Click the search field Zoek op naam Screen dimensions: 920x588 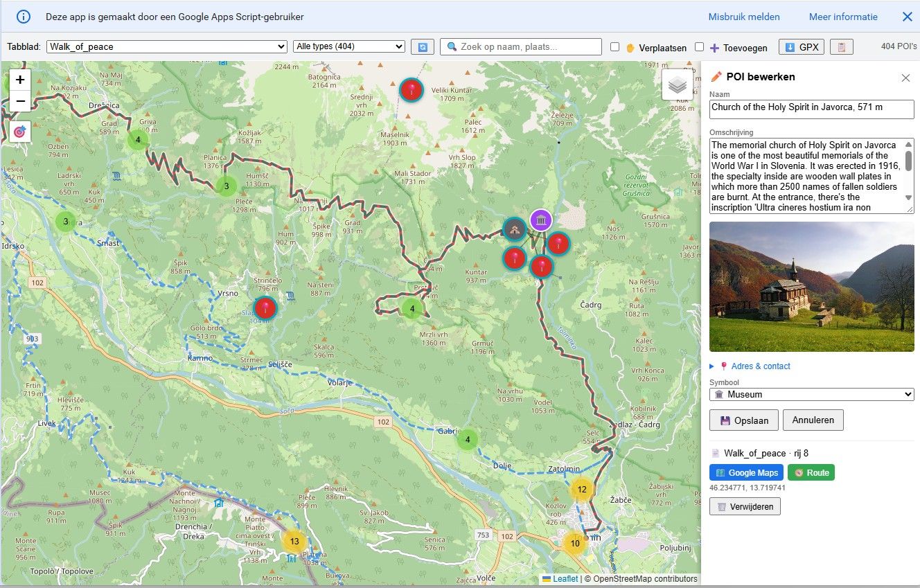click(521, 46)
